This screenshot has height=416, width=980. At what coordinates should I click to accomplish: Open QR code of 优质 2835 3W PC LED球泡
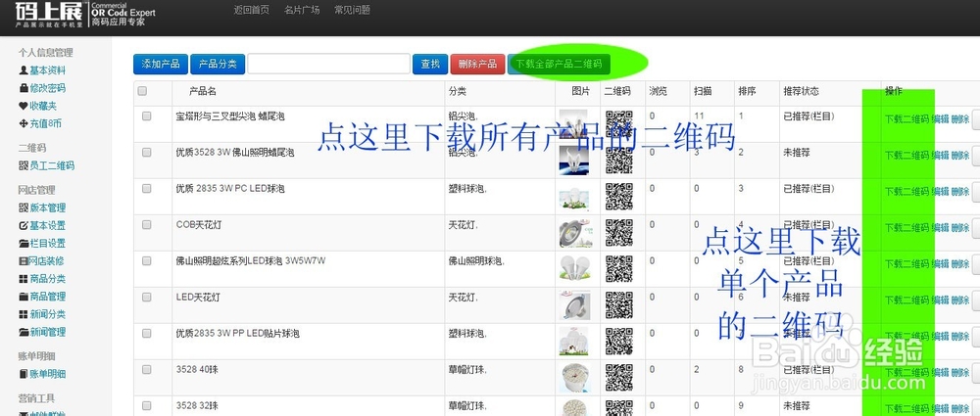[618, 197]
